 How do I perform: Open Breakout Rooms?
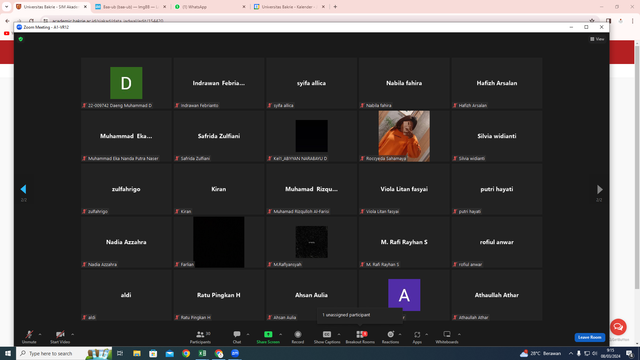click(360, 337)
